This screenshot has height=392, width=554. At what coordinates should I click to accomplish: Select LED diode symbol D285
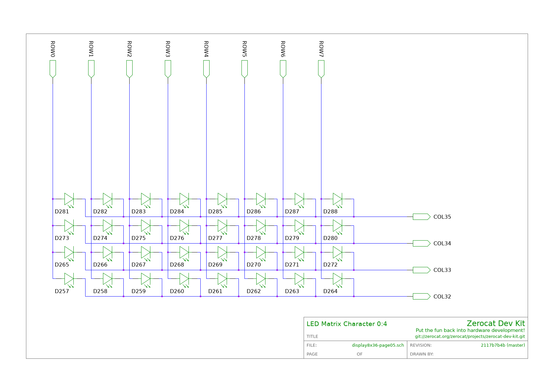222,199
